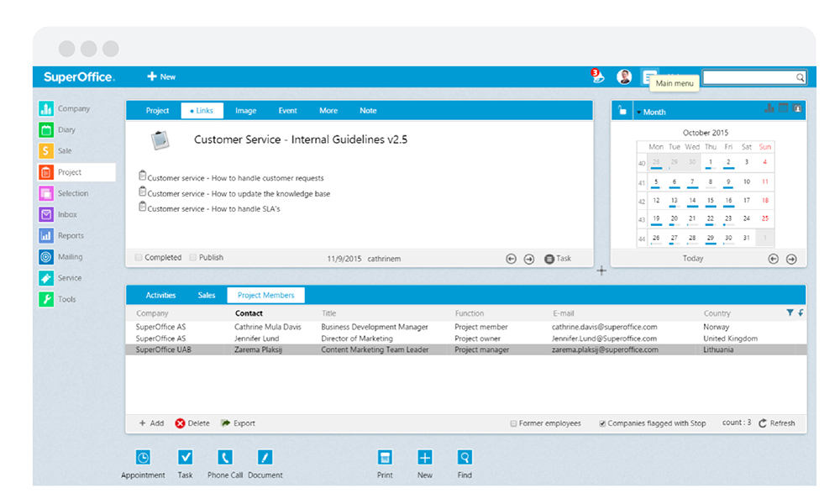Go to the next month in the calendar
The image size is (840, 504).
pyautogui.click(x=791, y=260)
